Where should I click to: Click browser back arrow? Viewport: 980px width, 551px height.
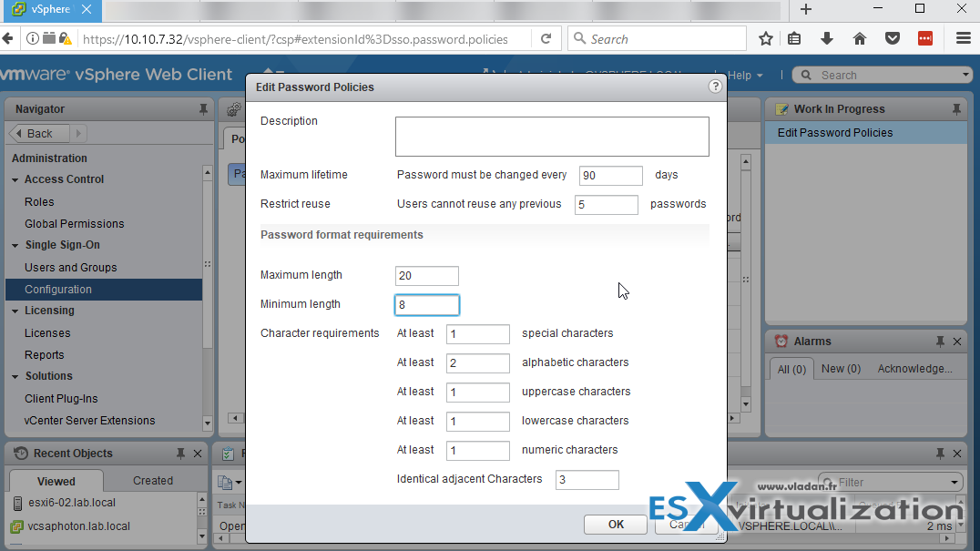(7, 39)
